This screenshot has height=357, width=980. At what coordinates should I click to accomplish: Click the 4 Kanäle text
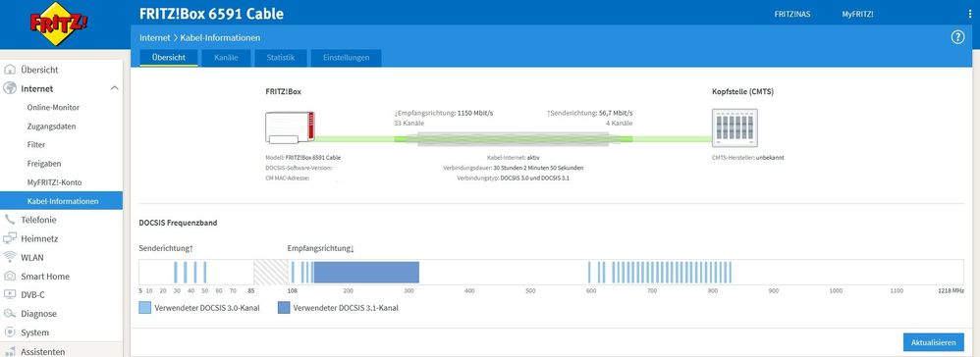coord(620,123)
